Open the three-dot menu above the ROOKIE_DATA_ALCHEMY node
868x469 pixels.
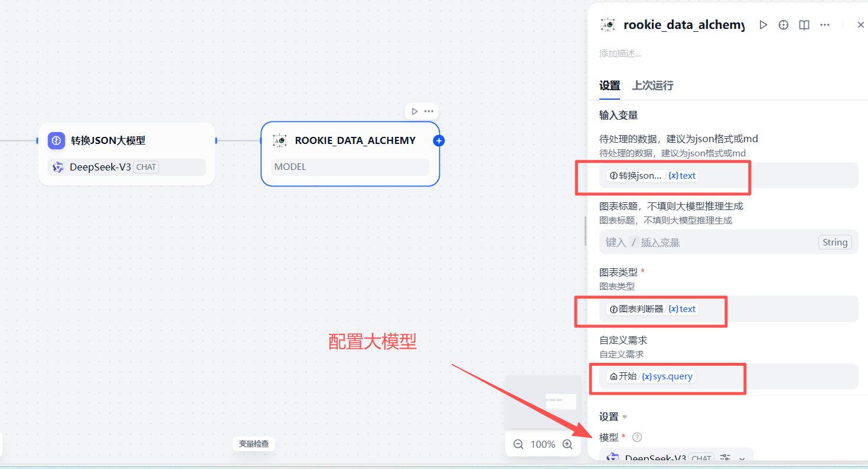click(429, 111)
